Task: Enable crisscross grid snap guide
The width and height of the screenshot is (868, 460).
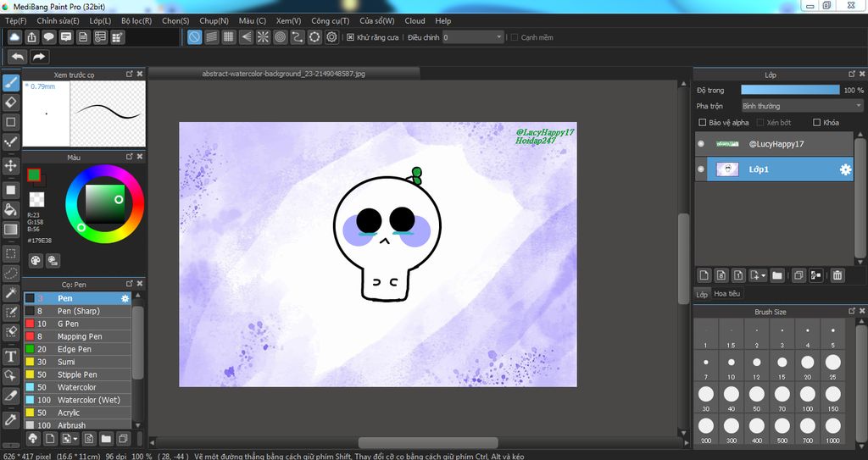Action: click(x=229, y=37)
